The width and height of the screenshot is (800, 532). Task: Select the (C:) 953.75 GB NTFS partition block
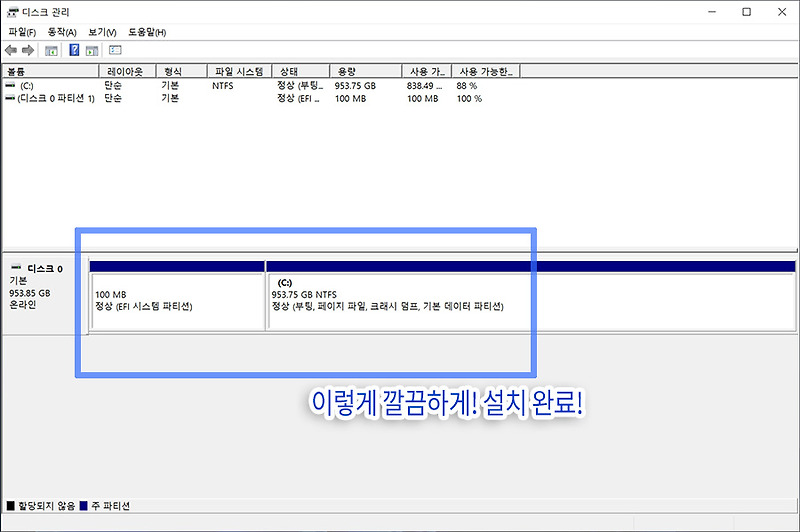pyautogui.click(x=531, y=296)
